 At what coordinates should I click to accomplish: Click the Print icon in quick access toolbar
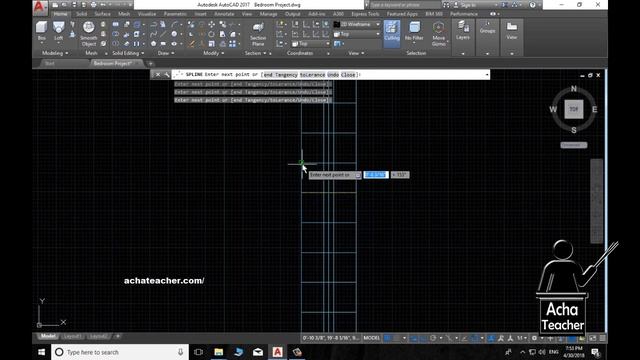(93, 5)
